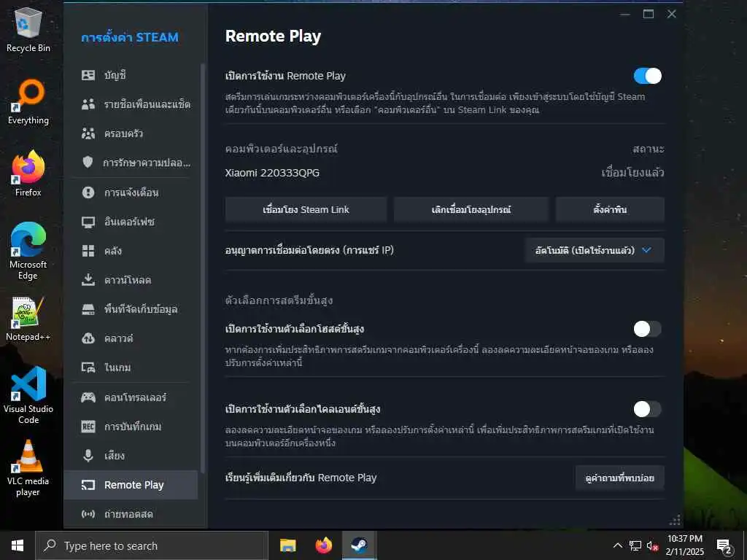Open the Recycle Bin desktop icon
The height and width of the screenshot is (560, 747).
point(28,29)
